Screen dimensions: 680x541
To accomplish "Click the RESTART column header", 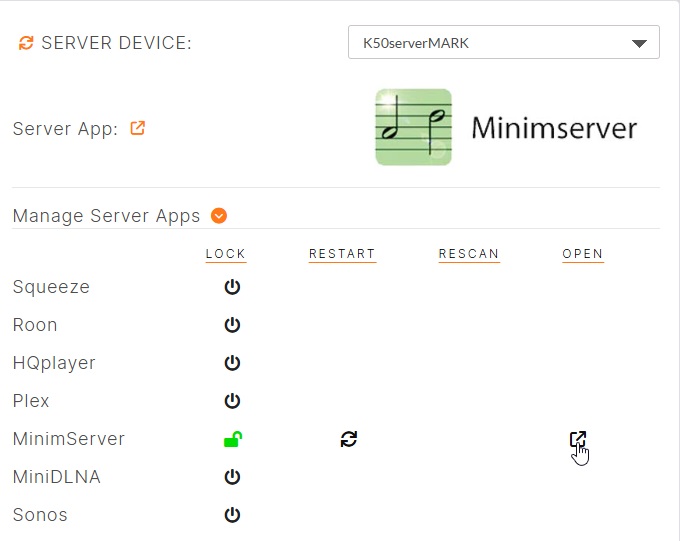I will tap(342, 254).
